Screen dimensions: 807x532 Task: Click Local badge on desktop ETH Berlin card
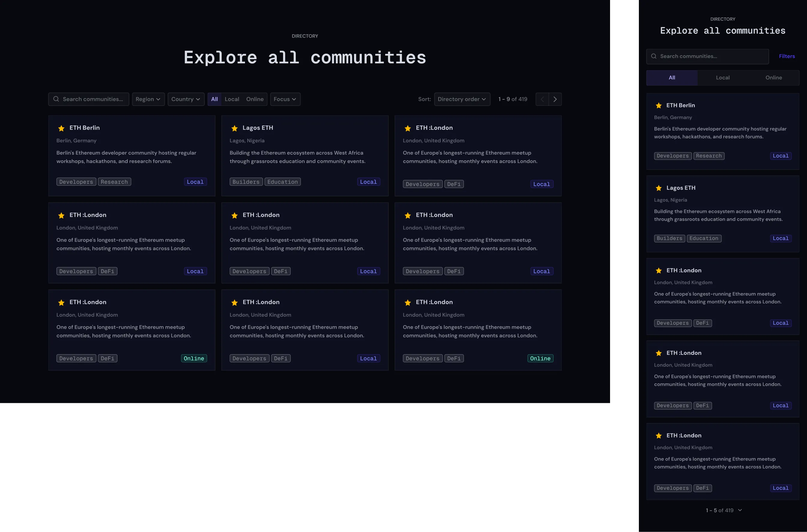(195, 182)
